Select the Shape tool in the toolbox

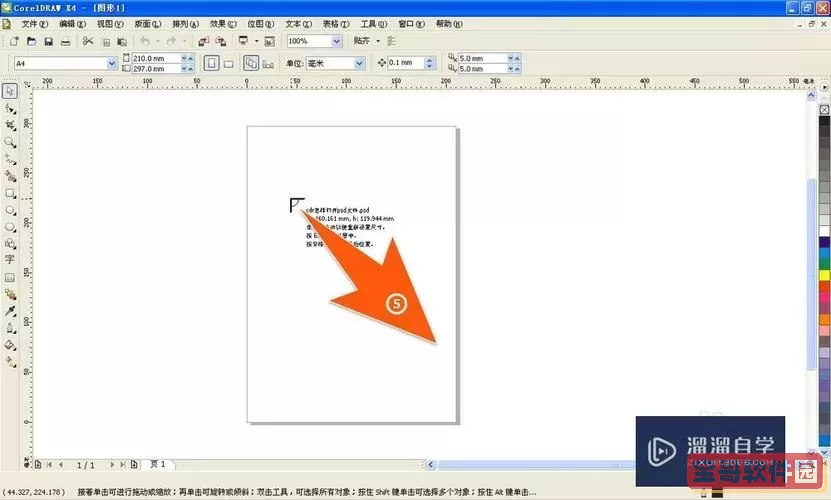(10, 109)
